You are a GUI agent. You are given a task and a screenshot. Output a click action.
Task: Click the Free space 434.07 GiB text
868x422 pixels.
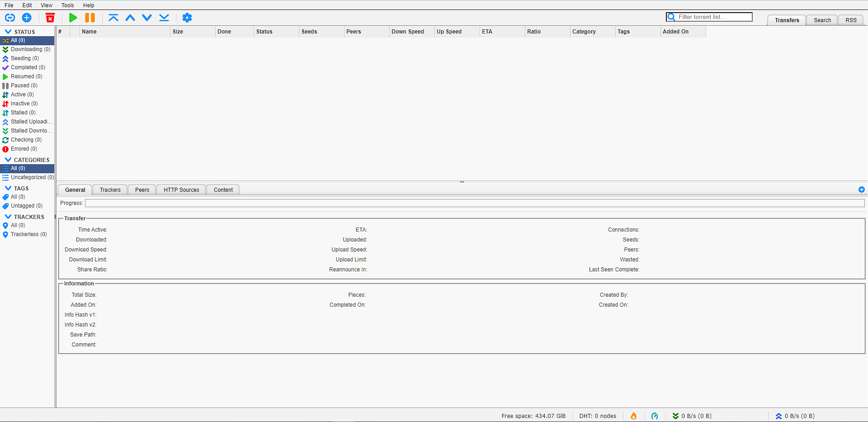click(533, 416)
